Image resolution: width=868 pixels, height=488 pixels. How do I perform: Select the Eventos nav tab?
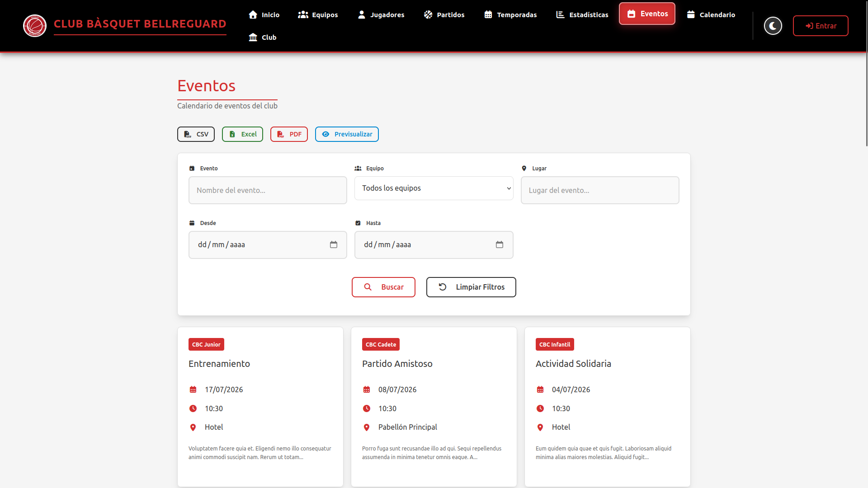pos(647,14)
